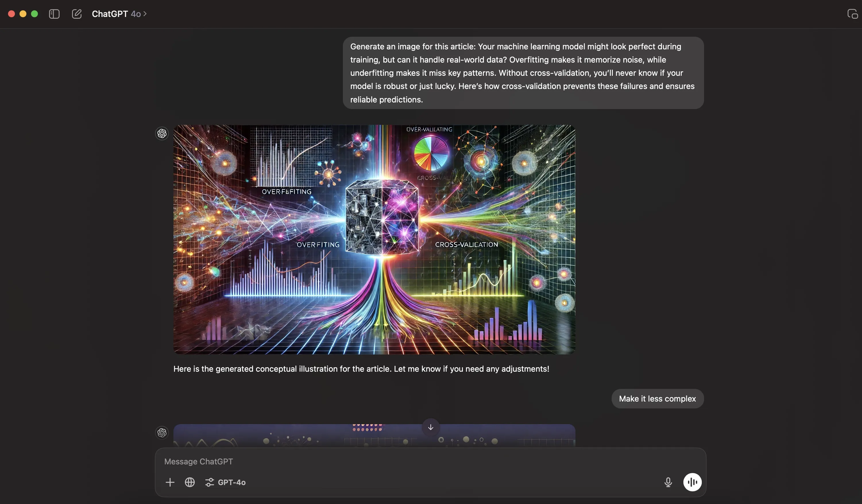Click the long article prompt message bubble

523,73
